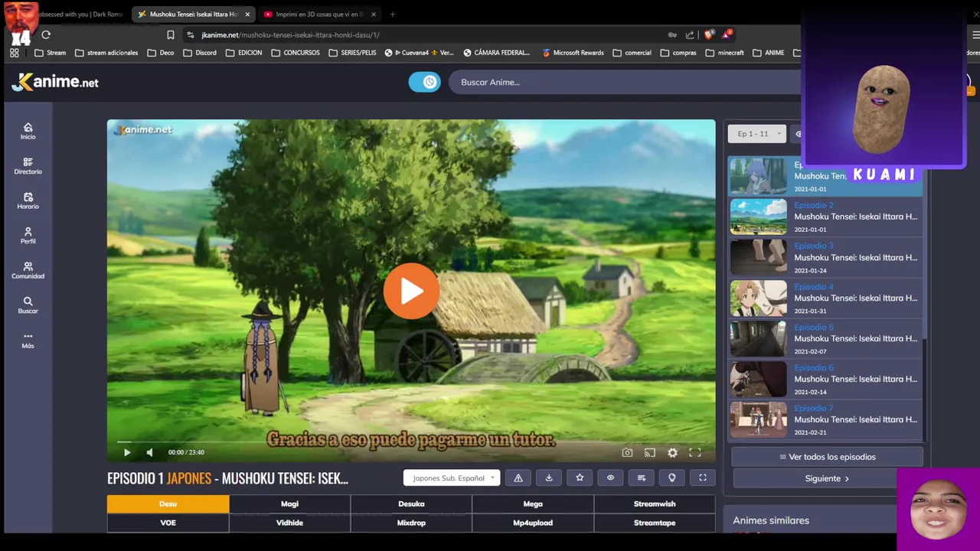
Task: Go to next episode with Siguiente
Action: [827, 478]
